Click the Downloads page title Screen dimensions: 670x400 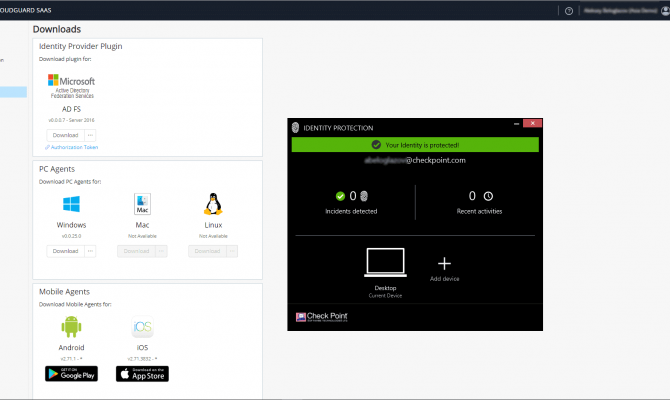[x=57, y=29]
